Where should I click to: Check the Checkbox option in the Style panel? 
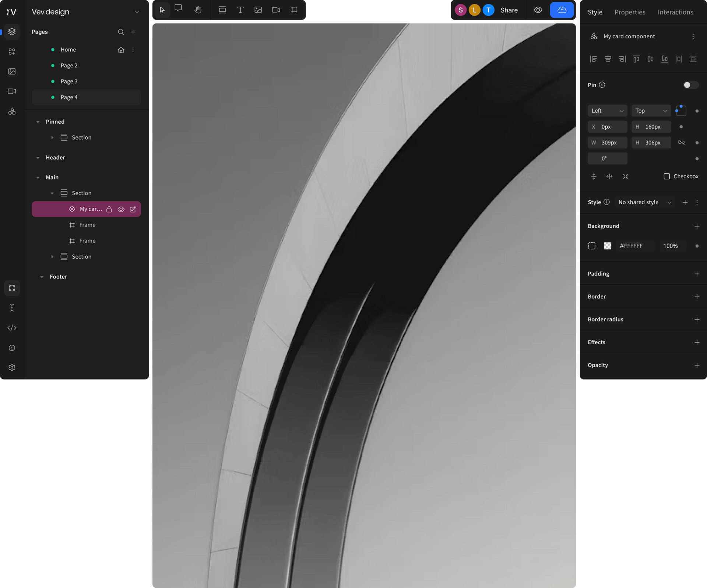666,176
